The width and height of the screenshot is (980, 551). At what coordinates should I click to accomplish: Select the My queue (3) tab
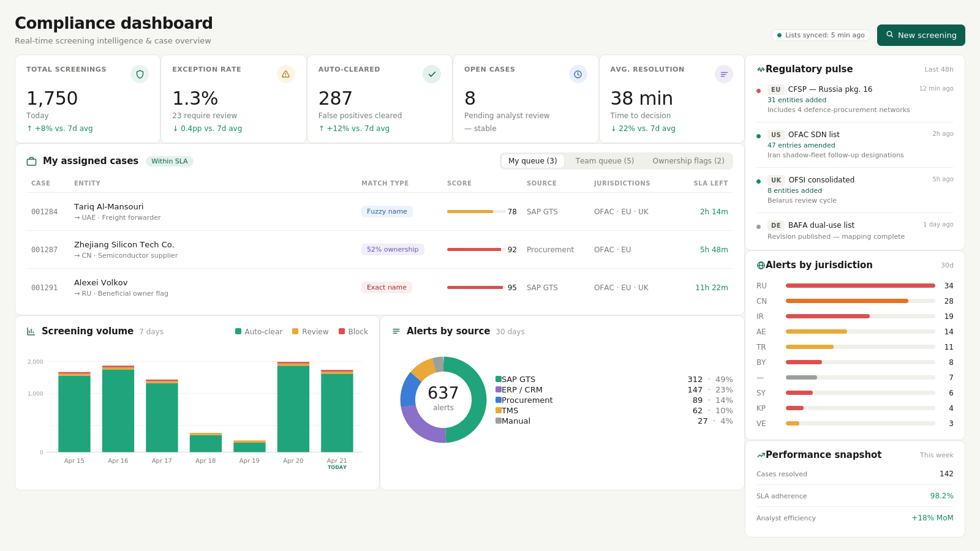(532, 161)
